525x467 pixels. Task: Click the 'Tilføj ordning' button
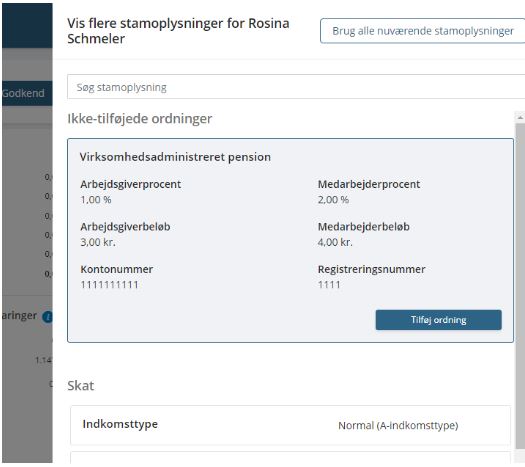[x=438, y=320]
